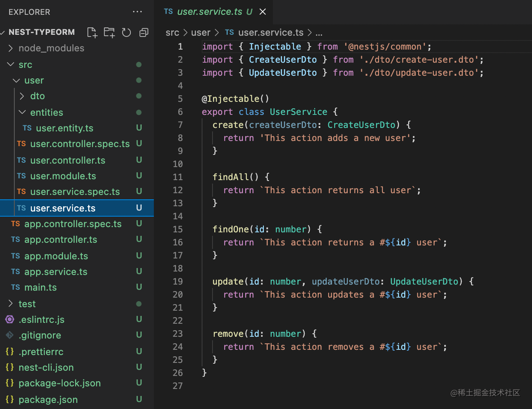Screen dimensions: 532x409
Task: Open app.module.ts file
Action: [56, 256]
